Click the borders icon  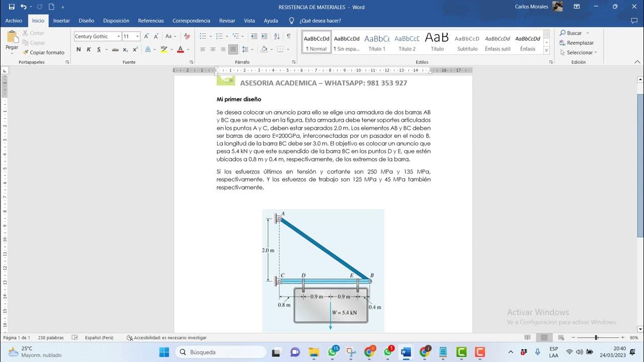click(280, 49)
